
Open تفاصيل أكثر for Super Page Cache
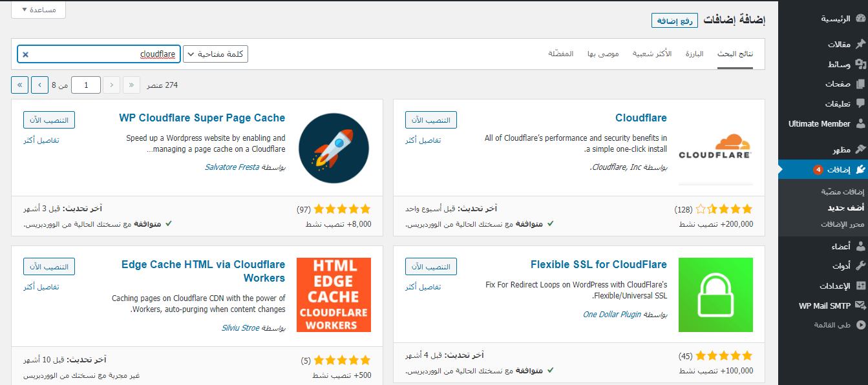pyautogui.click(x=41, y=140)
